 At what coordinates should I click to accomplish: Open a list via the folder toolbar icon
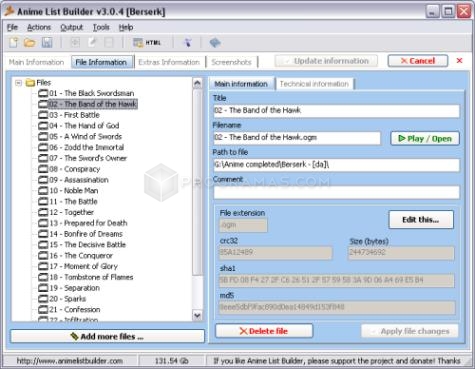30,43
